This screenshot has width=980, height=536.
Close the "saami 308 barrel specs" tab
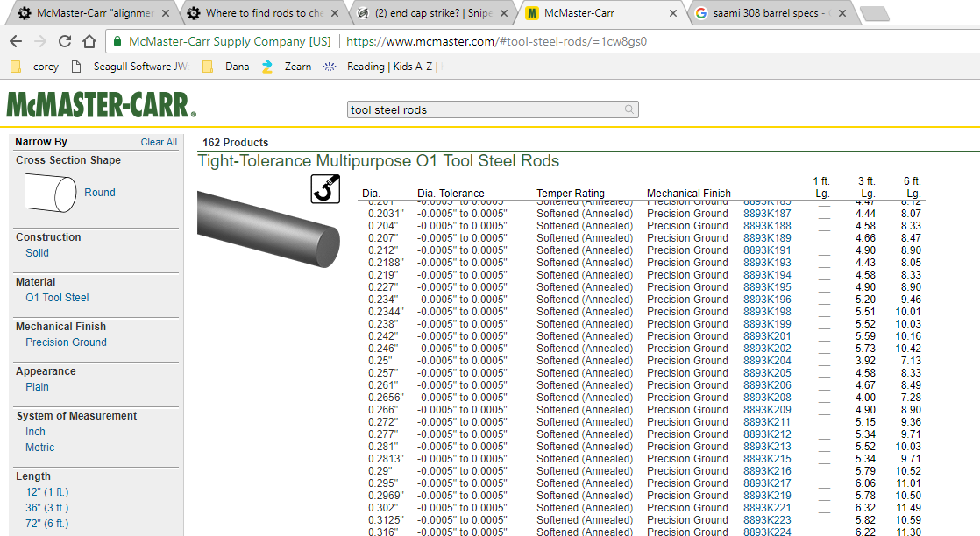842,13
